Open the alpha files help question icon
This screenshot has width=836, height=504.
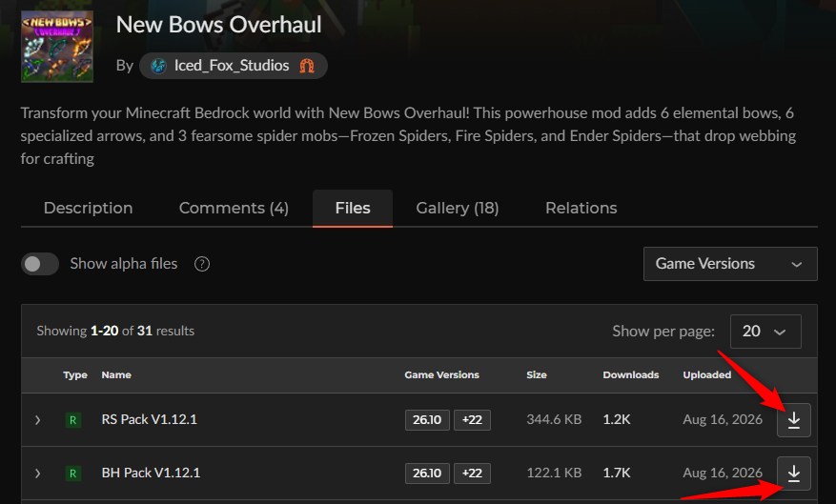pos(202,264)
